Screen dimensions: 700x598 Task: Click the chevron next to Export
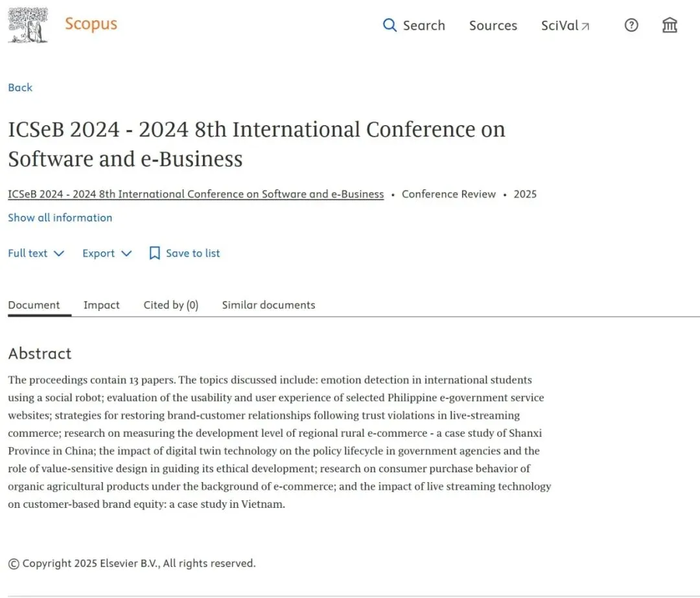(x=126, y=253)
